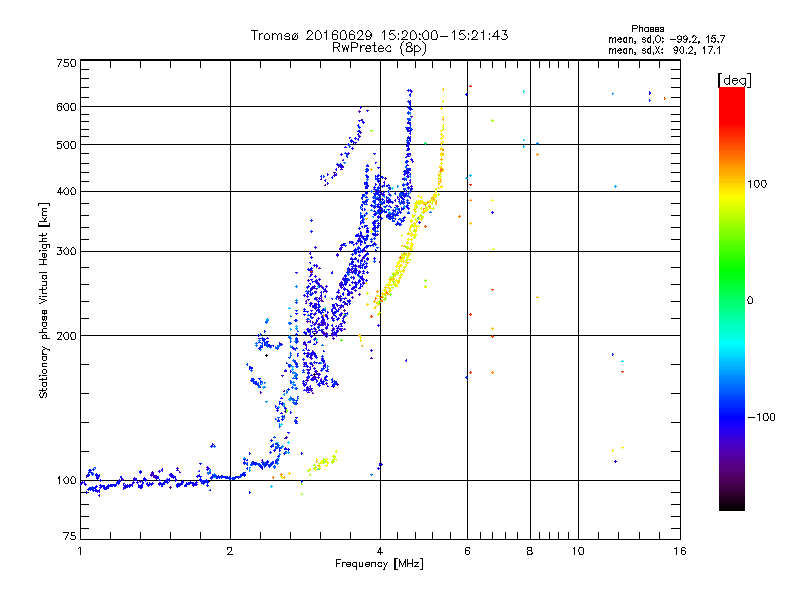This screenshot has width=800, height=600.
Task: Click the 500 height axis label
Action: 66,145
